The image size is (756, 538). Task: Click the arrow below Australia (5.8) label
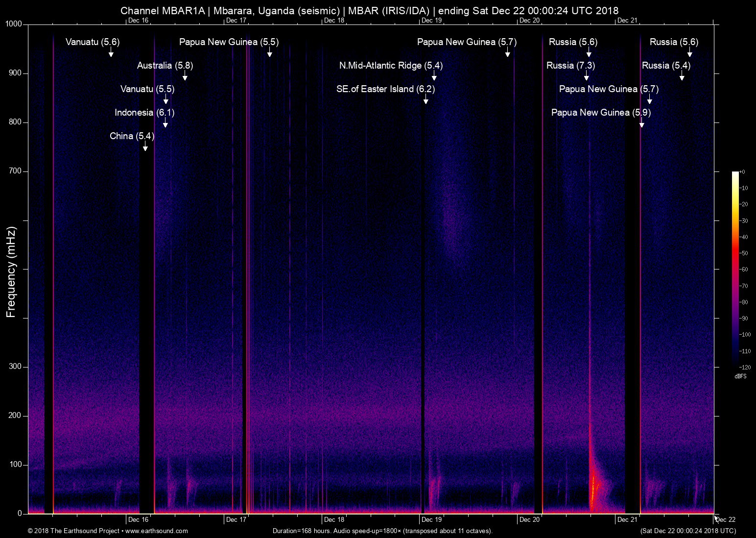point(185,76)
